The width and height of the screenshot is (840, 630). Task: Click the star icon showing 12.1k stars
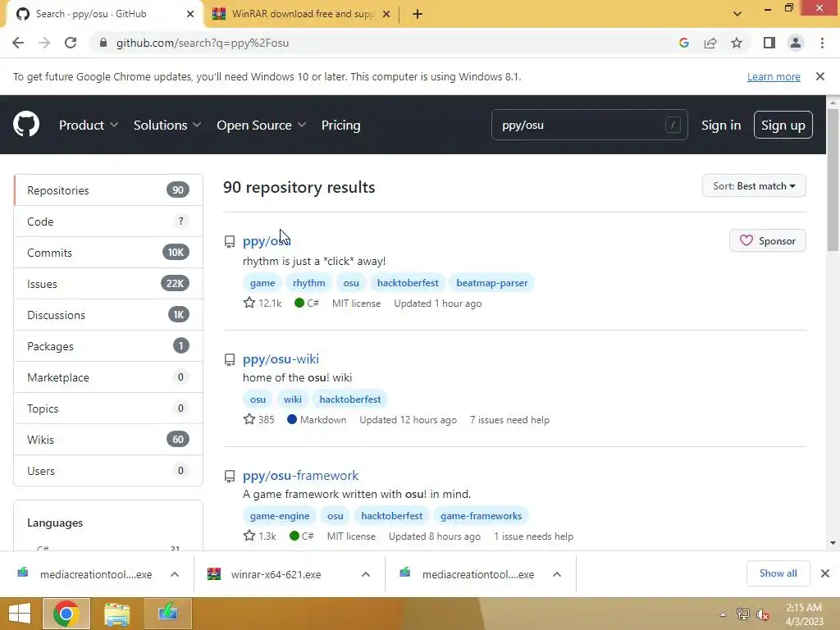(249, 303)
